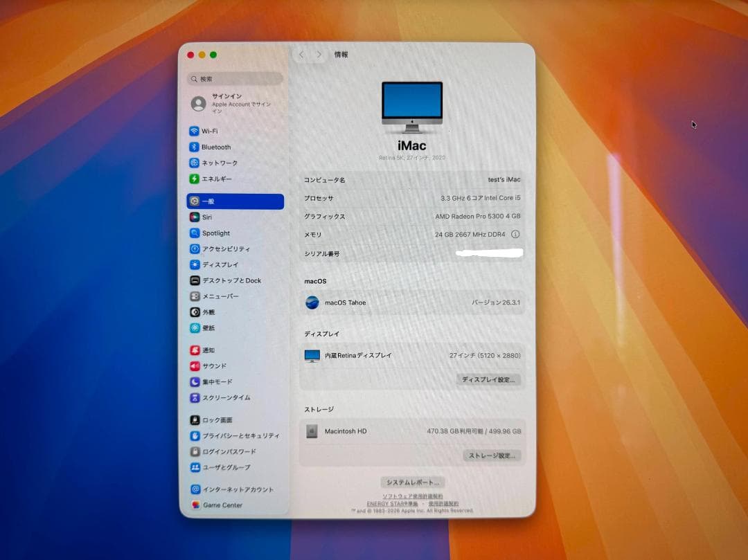Click AMD Radeon Pro 5300 4 GB text
Image resolution: width=748 pixels, height=560 pixels.
pyautogui.click(x=477, y=217)
